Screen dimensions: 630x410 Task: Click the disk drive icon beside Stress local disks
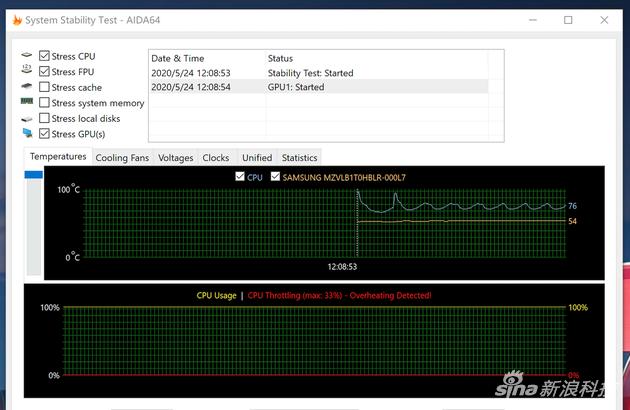click(27, 119)
